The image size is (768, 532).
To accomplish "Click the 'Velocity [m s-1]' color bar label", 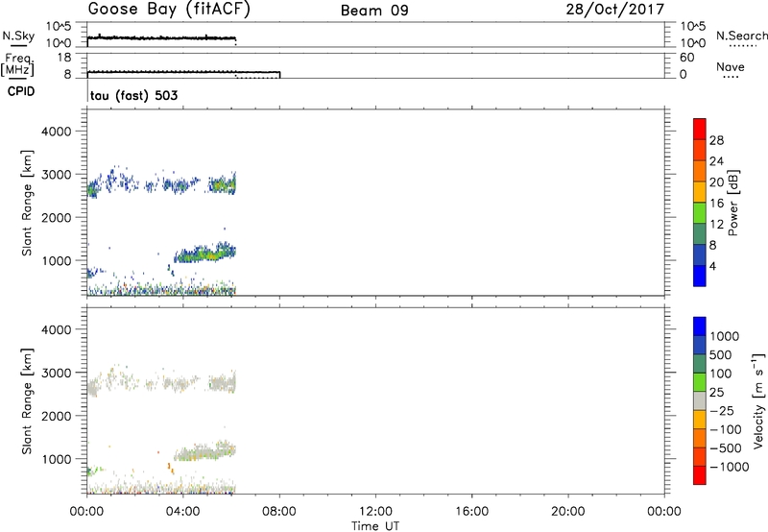I will (758, 400).
